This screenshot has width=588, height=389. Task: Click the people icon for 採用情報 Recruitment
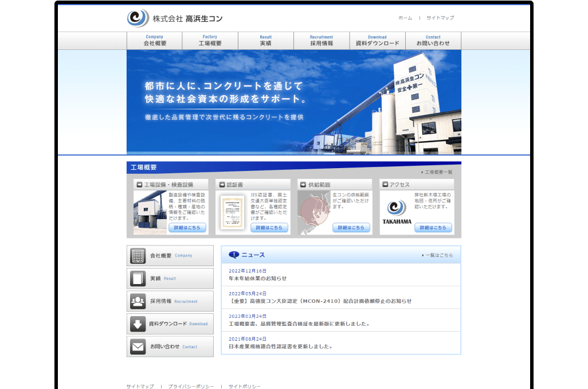pos(138,302)
